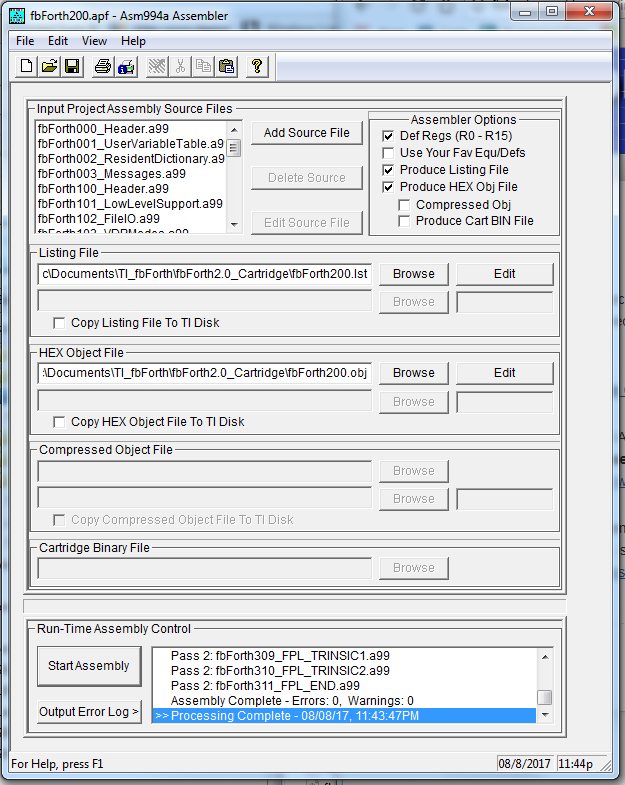Open the Edit menu
The image size is (625, 785).
coord(58,41)
